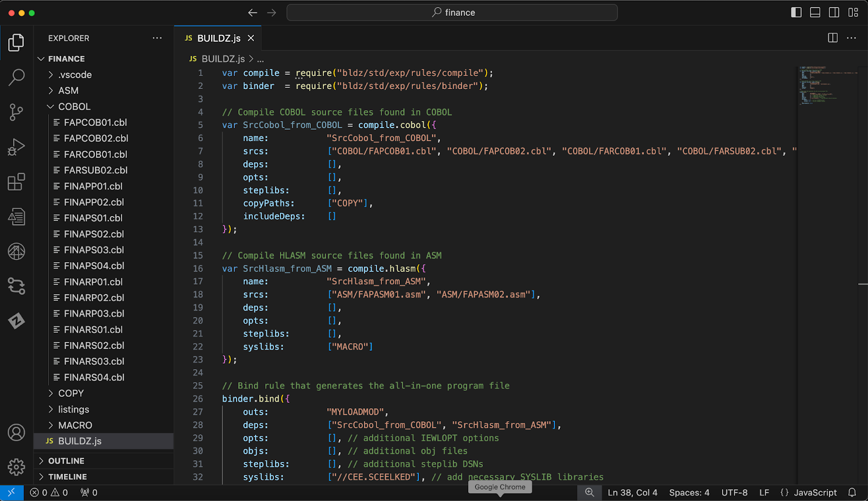Select the BUILDZ.js editor tab
The image size is (868, 501).
218,38
